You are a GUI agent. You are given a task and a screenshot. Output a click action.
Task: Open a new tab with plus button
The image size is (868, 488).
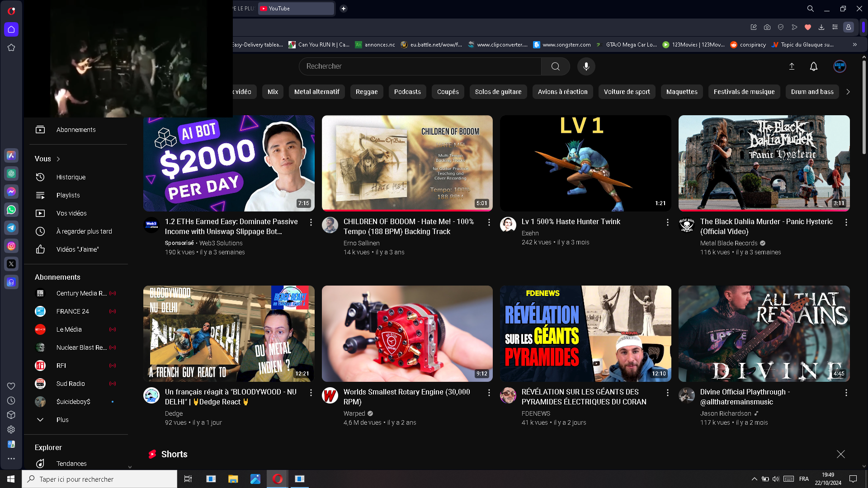pos(344,9)
